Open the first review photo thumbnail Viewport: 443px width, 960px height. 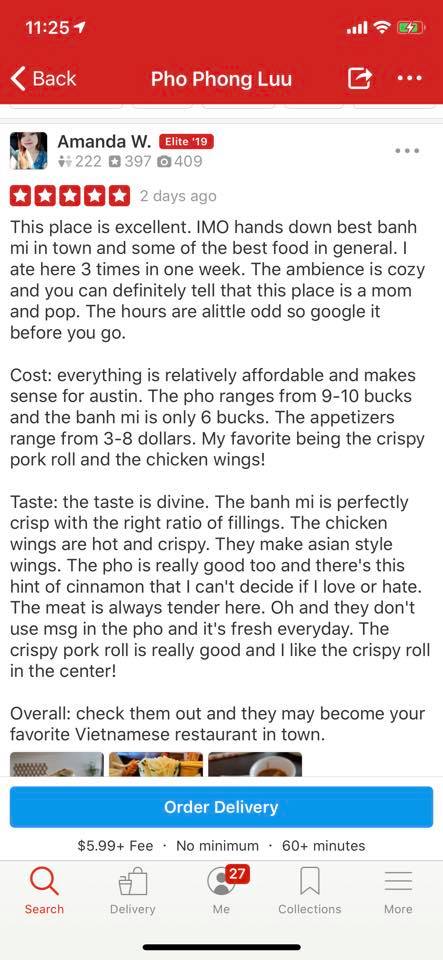click(x=57, y=764)
